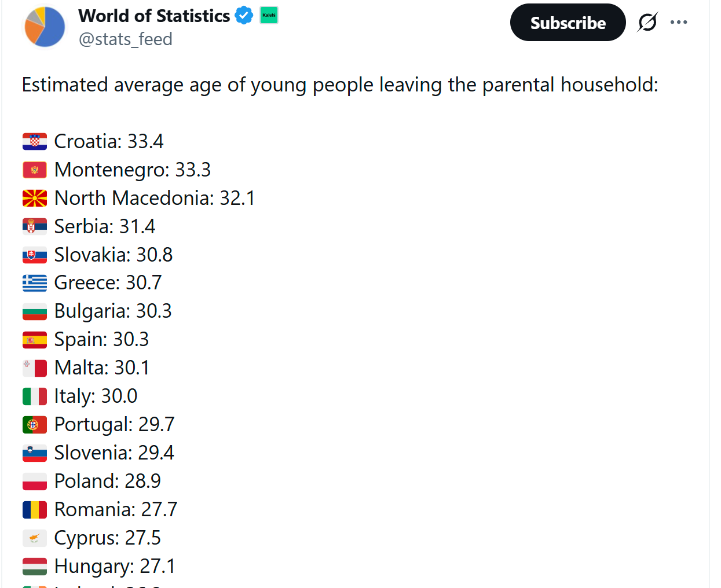Click the Croatia flag emoji

point(35,141)
